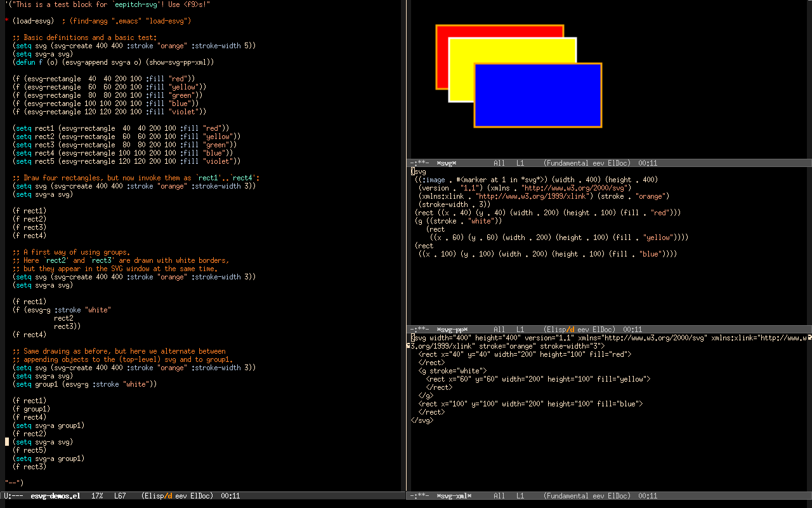
Task: Click the <rect x="60" ... fill="yellow"> line
Action: 539,379
